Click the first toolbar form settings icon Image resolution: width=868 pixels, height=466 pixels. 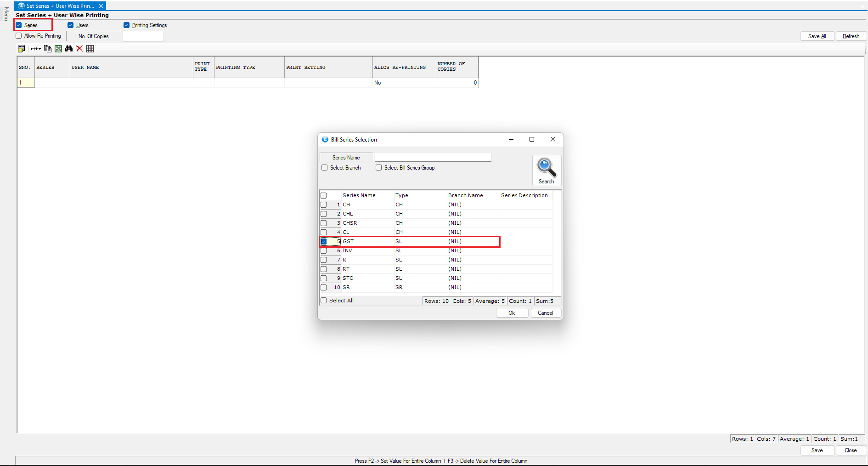pos(21,49)
